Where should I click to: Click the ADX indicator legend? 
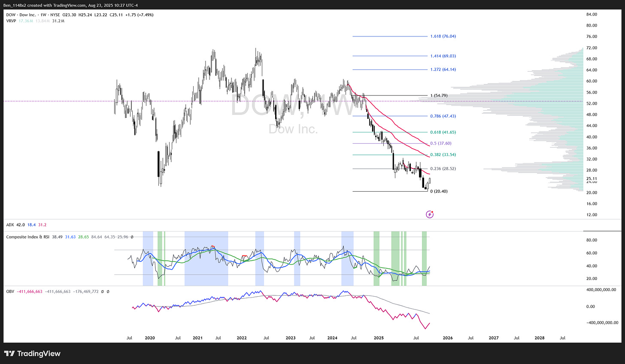10,225
